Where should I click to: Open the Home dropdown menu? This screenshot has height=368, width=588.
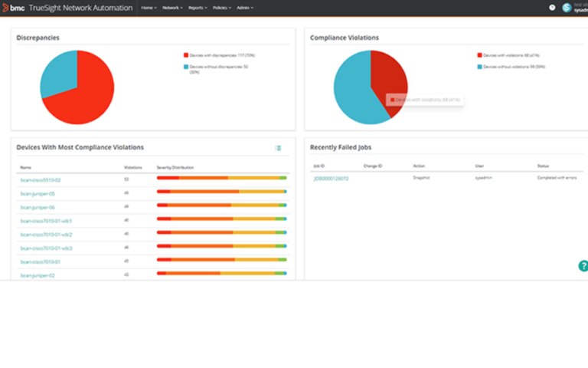pyautogui.click(x=149, y=8)
